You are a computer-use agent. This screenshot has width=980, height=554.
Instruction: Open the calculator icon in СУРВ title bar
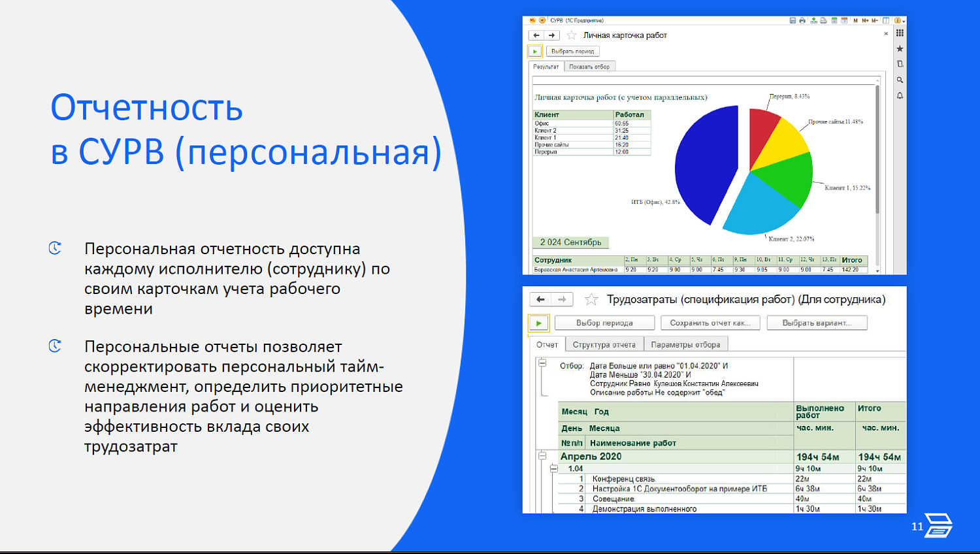click(834, 20)
